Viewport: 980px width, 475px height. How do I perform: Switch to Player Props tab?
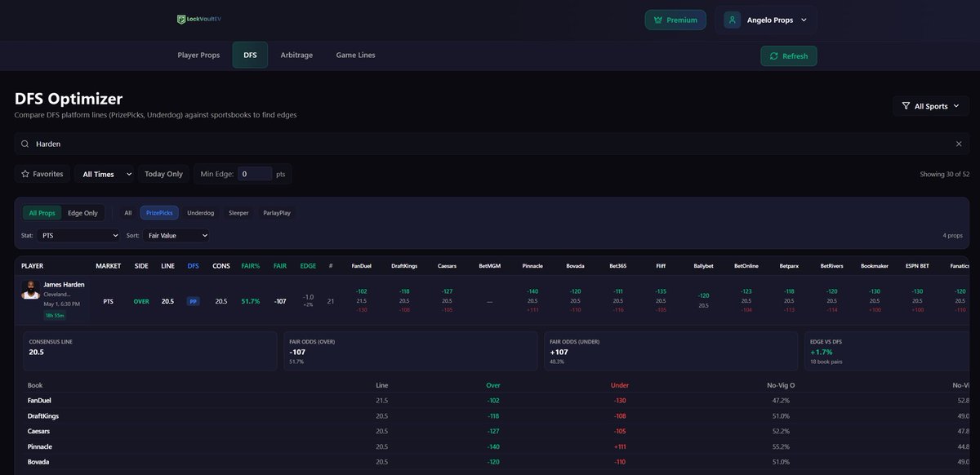point(198,55)
